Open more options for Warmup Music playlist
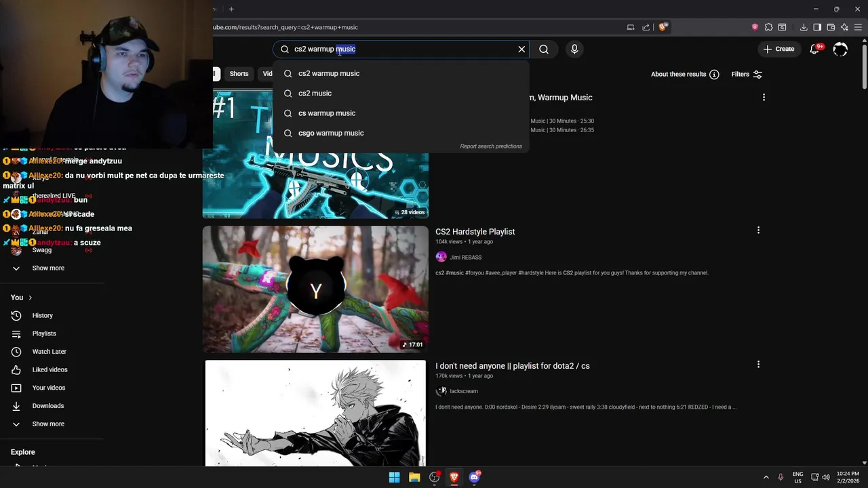Screen dimensions: 868x488 click(x=764, y=98)
